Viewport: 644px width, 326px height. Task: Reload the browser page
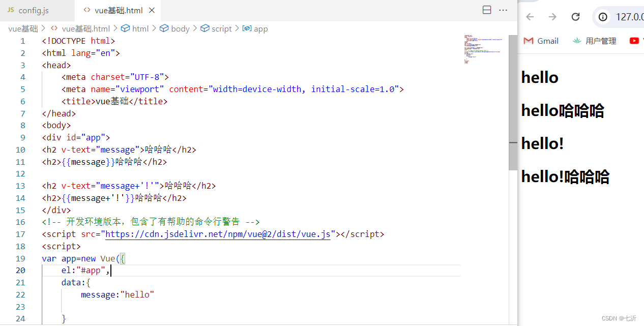coord(575,17)
